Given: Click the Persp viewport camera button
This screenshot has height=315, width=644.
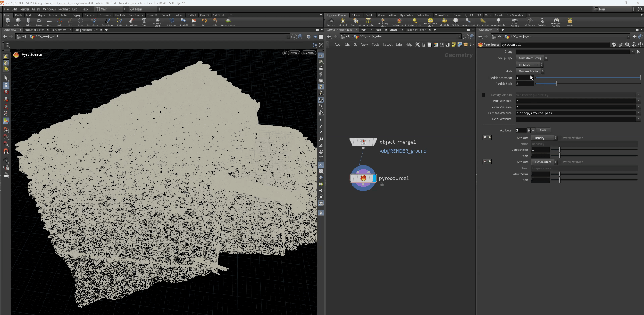Looking at the screenshot, I should pyautogui.click(x=293, y=53).
